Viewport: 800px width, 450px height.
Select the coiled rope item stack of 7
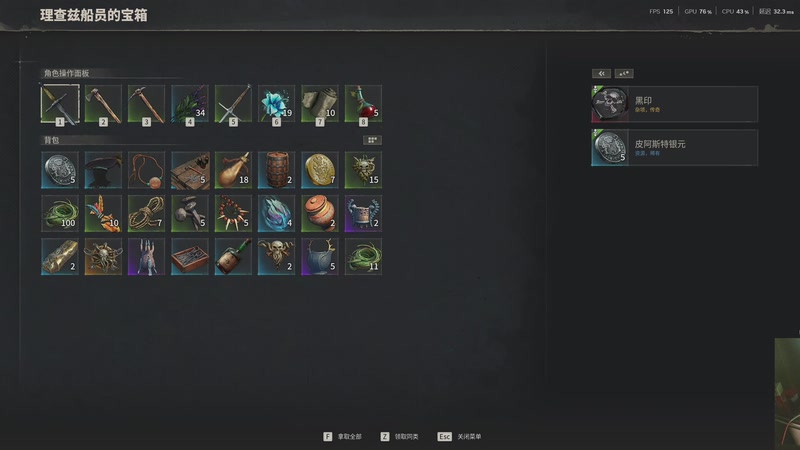tap(146, 213)
